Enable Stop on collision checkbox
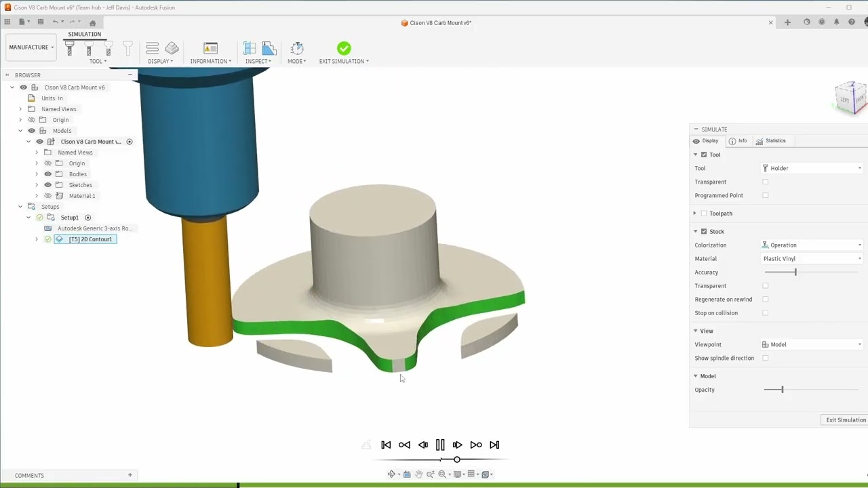The height and width of the screenshot is (488, 868). 766,312
